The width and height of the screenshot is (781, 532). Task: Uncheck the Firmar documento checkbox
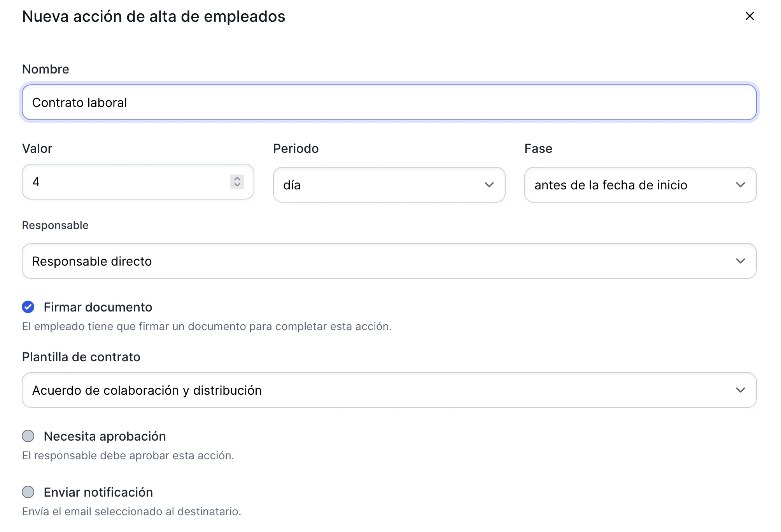(x=28, y=307)
